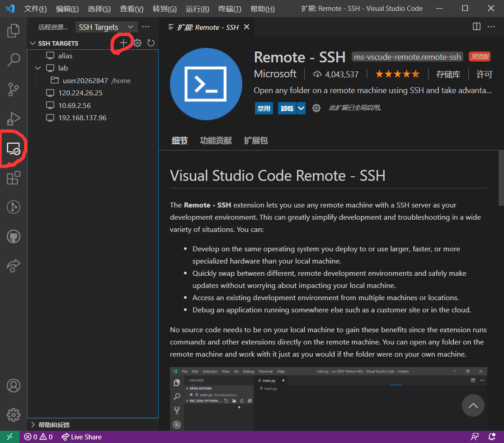Viewport: 504px width, 443px height.
Task: Click Live Share in the status bar
Action: (x=82, y=437)
